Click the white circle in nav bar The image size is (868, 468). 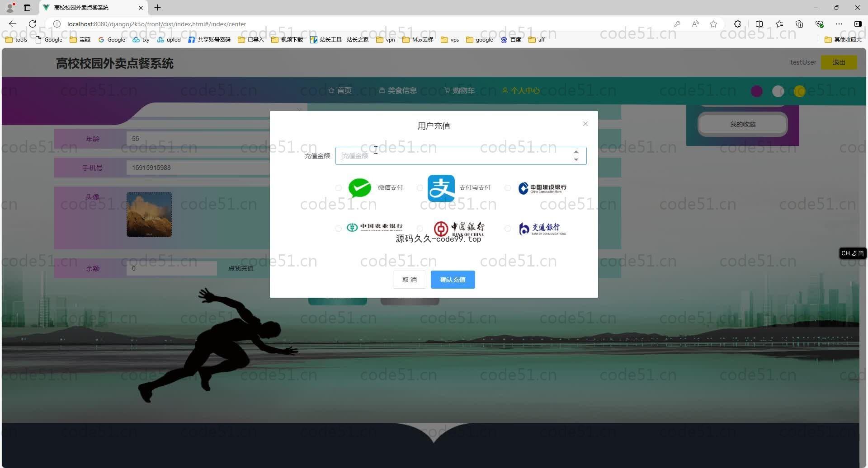tap(778, 91)
